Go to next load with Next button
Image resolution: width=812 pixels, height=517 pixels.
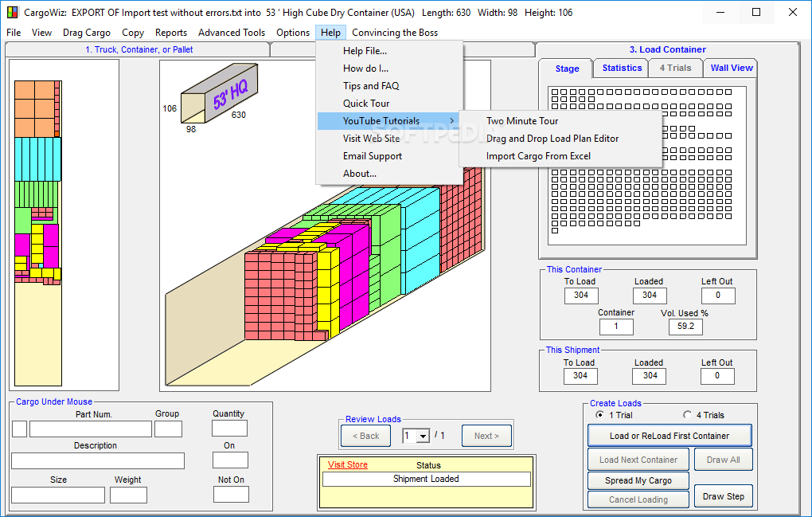coord(486,436)
